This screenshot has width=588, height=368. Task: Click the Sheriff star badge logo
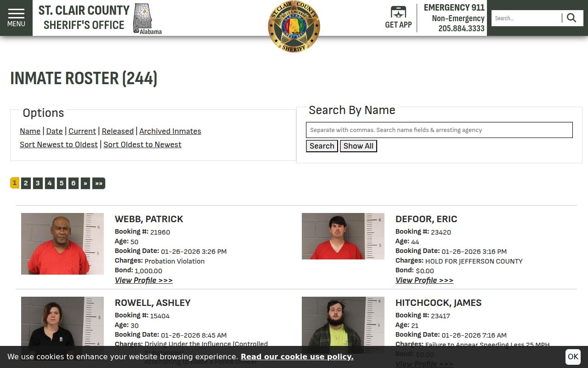point(294,26)
